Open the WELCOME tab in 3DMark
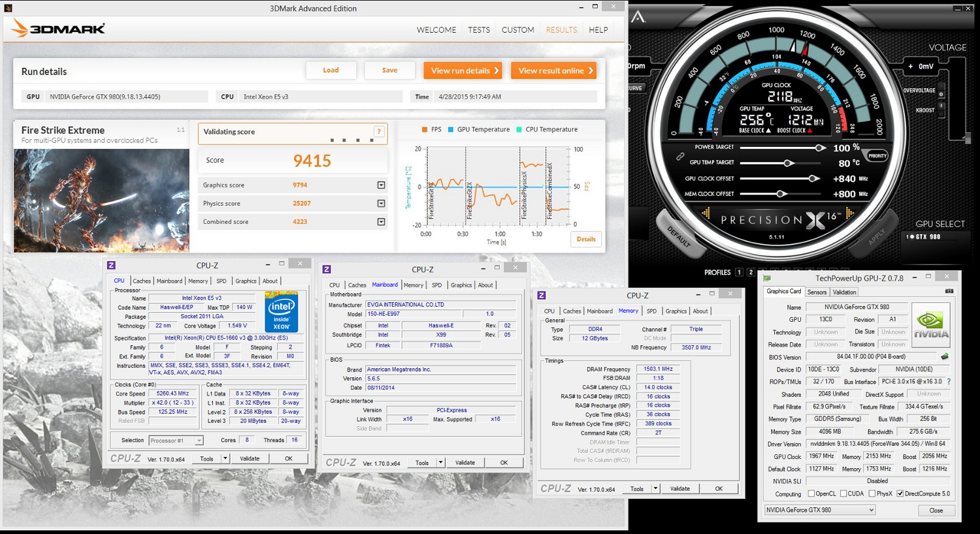The width and height of the screenshot is (980, 534). (x=436, y=30)
